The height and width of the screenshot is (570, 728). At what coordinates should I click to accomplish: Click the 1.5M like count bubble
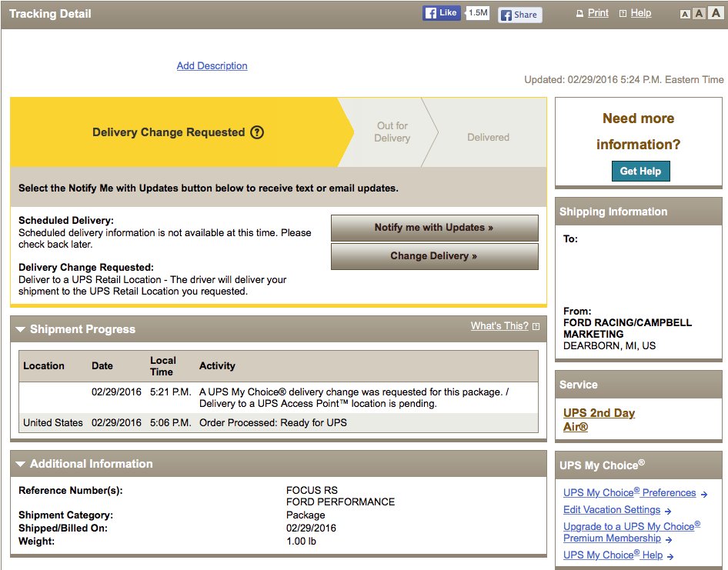tap(478, 13)
